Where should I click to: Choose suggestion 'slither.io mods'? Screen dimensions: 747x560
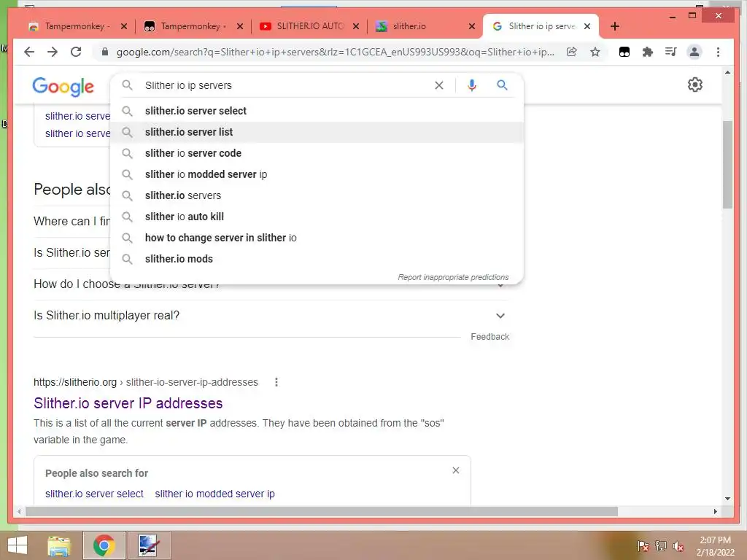pos(317,259)
